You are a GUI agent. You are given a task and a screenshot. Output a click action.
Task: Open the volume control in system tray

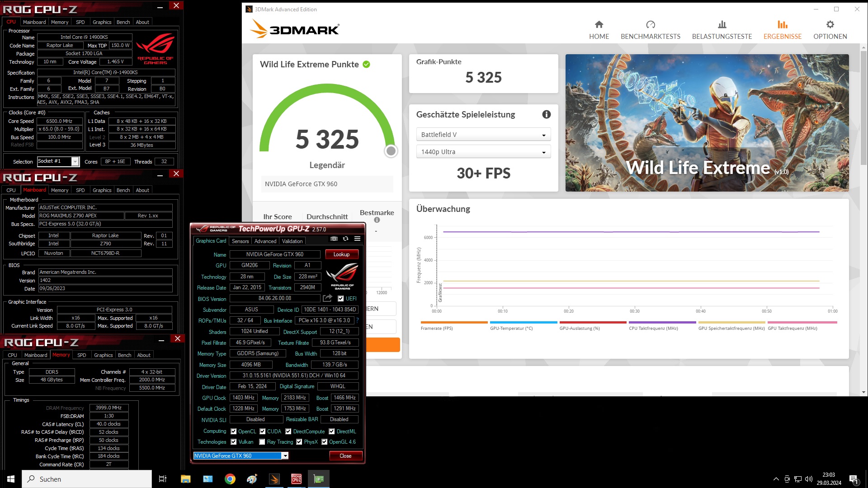point(809,479)
